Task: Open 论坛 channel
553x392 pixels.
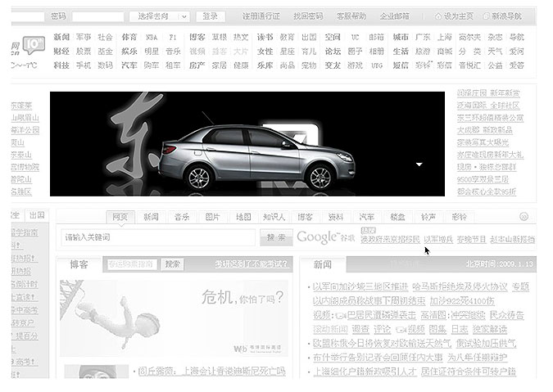Action: pos(333,52)
